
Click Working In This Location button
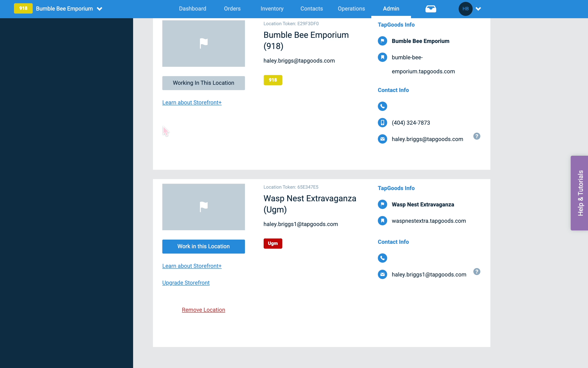(203, 83)
